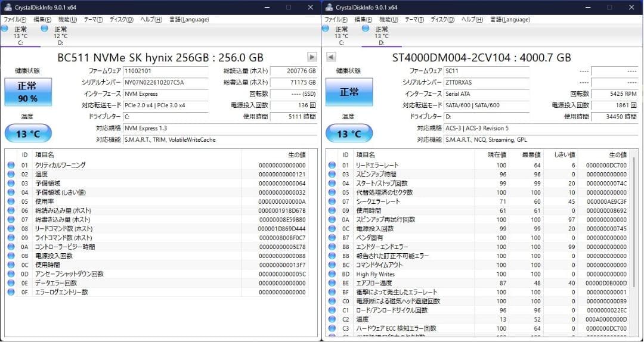Click status icon of 使用率 row
644x342 pixels.
11,201
